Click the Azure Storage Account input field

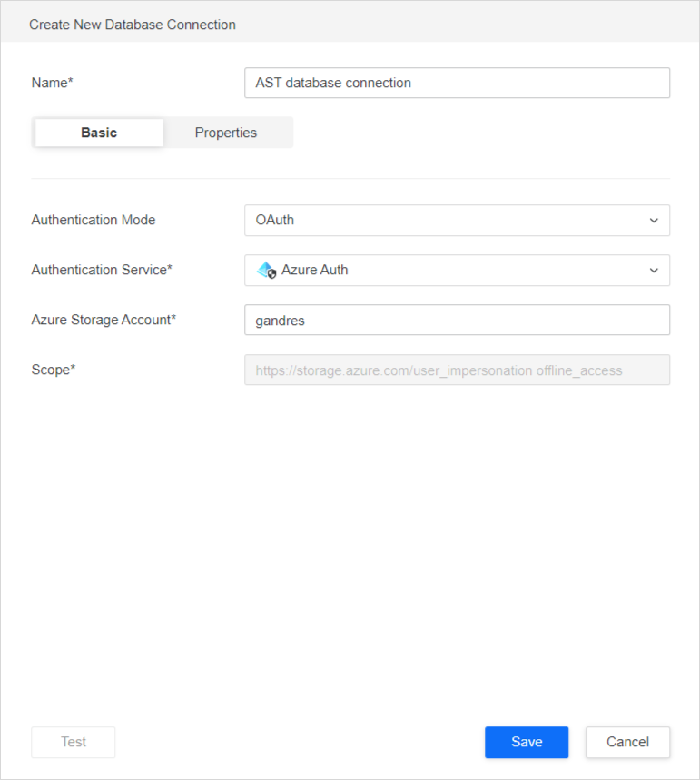pos(457,320)
